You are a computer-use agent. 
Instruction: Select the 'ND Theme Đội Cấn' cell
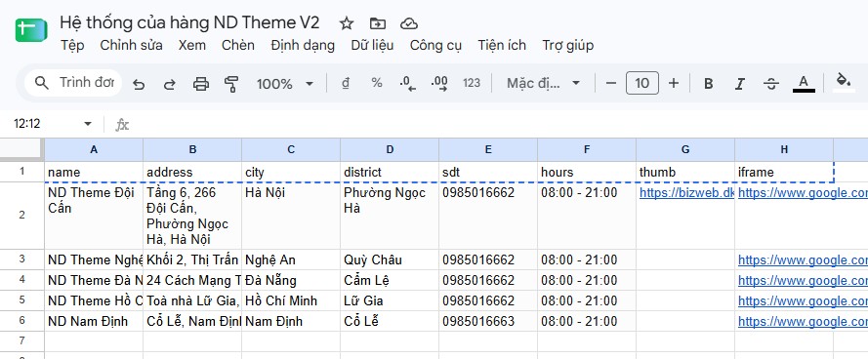pos(94,216)
